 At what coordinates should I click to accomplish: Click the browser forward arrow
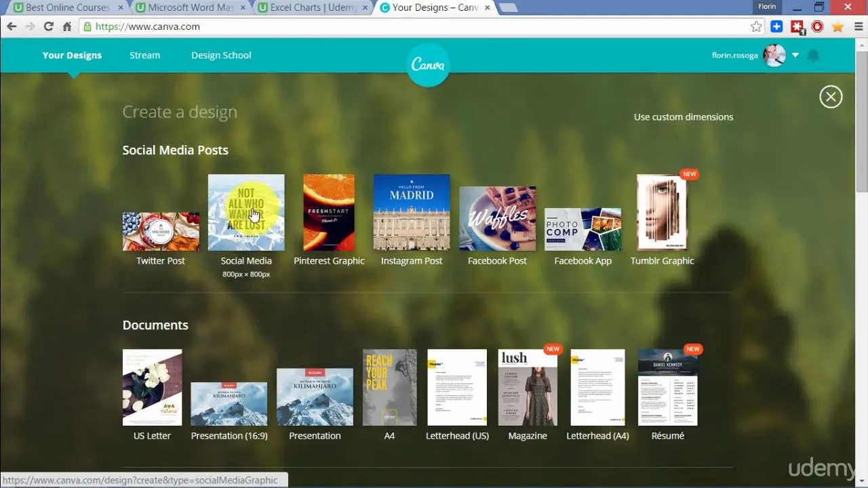[30, 26]
